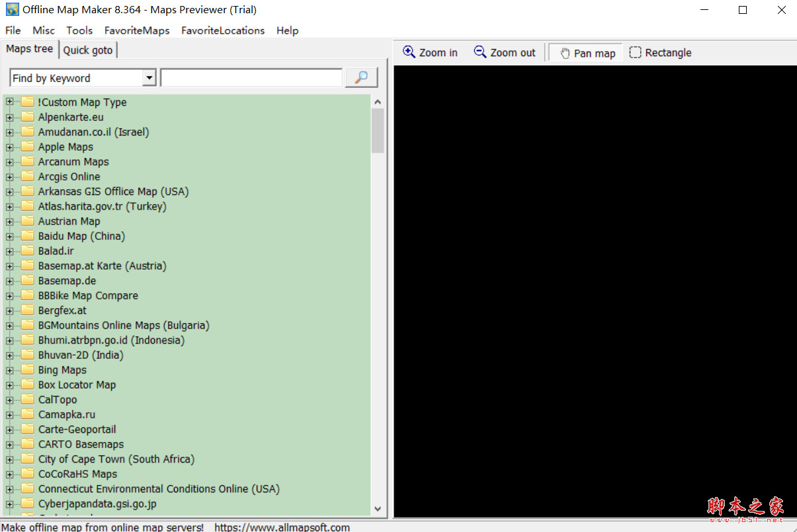Expand the Basemap.at Karte (Austria) node
797x532 pixels.
click(9, 266)
